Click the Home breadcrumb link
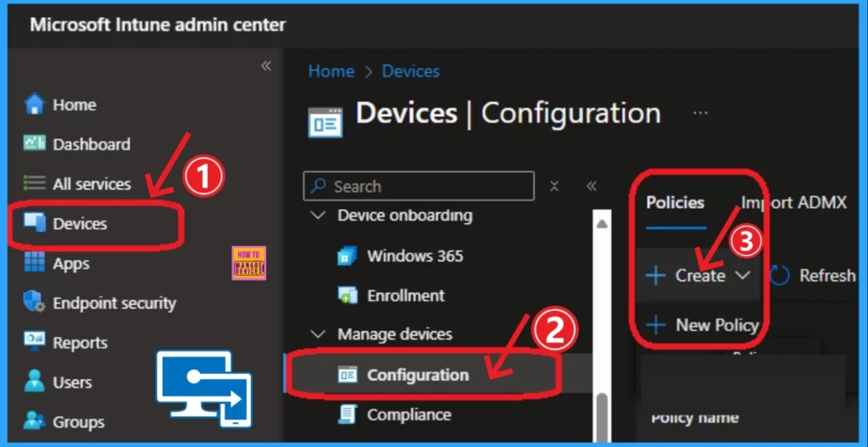This screenshot has width=868, height=447. click(x=331, y=71)
